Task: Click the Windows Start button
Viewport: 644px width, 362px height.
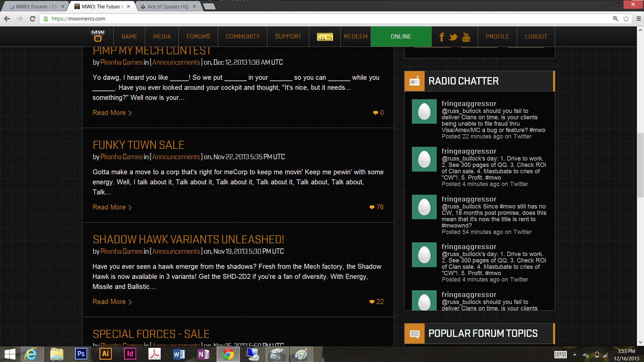Action: tap(10, 354)
